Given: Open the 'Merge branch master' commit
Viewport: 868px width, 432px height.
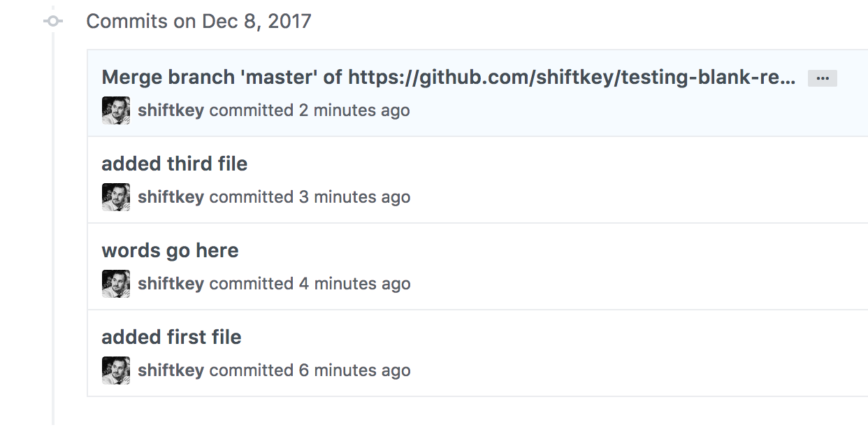Looking at the screenshot, I should click(x=447, y=77).
